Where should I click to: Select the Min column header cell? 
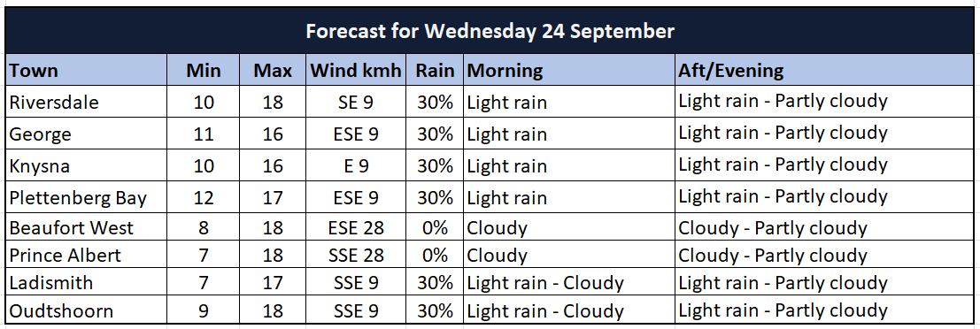coord(204,71)
